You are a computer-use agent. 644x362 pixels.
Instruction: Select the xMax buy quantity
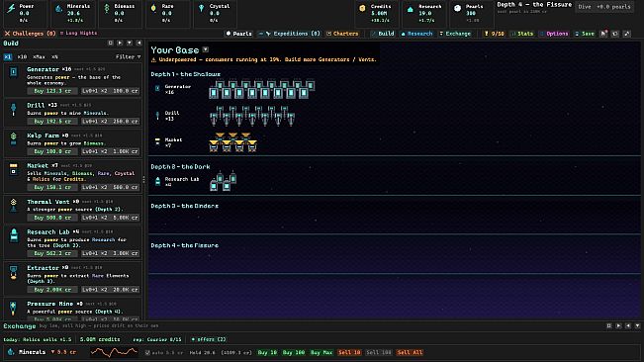tap(39, 57)
